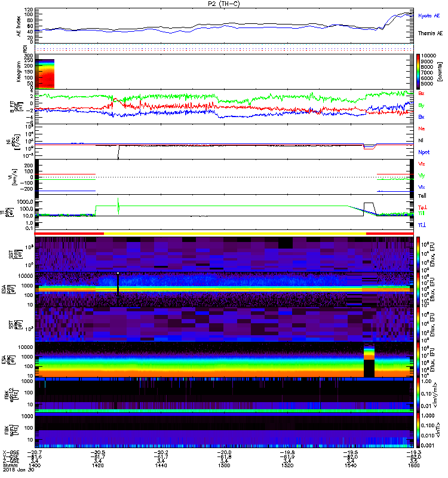Click the left red segment of the status bar

69,234
